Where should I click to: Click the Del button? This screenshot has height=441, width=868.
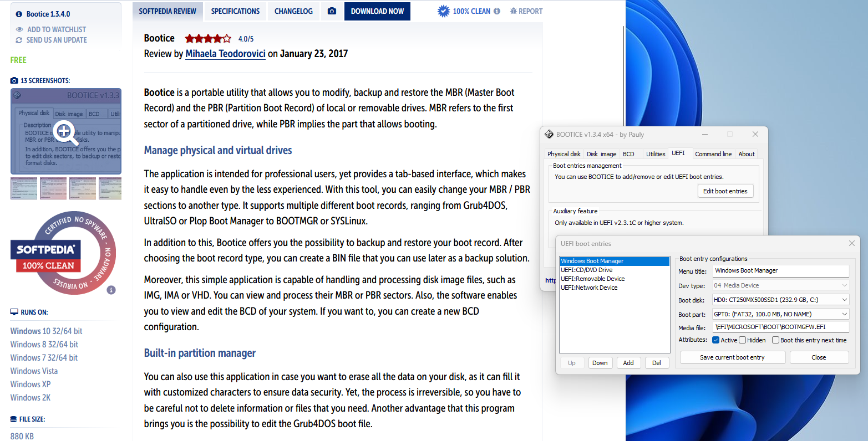pyautogui.click(x=657, y=363)
